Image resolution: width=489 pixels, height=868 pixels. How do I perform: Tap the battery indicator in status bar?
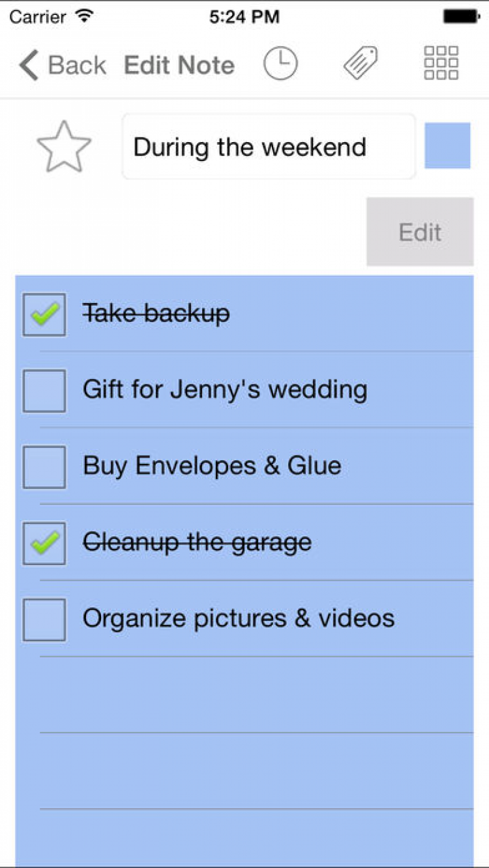click(461, 16)
